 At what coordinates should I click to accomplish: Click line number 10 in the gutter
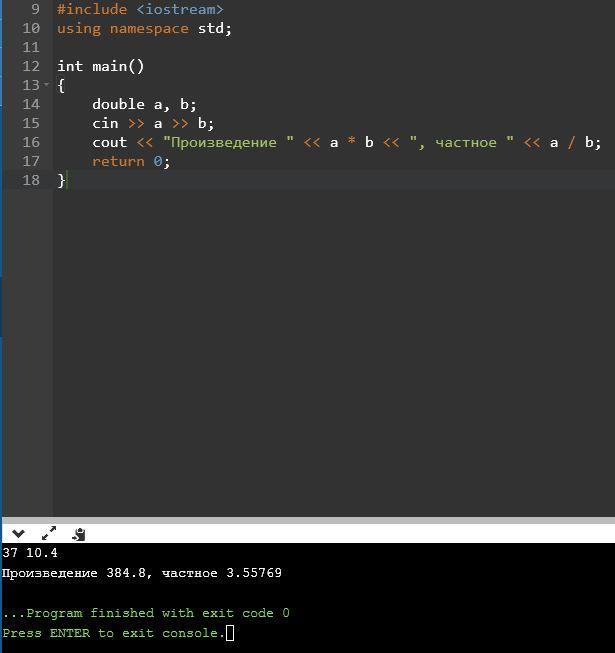point(31,28)
